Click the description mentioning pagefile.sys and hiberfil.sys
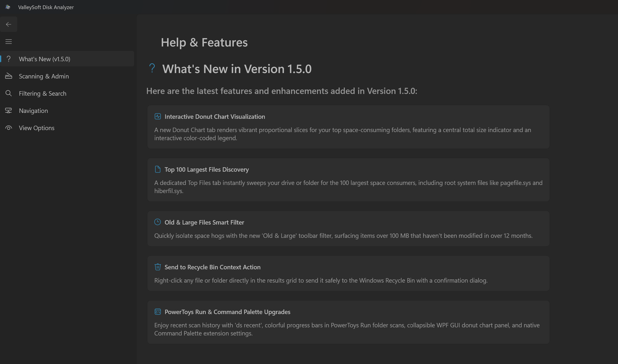This screenshot has width=618, height=364. tap(348, 187)
